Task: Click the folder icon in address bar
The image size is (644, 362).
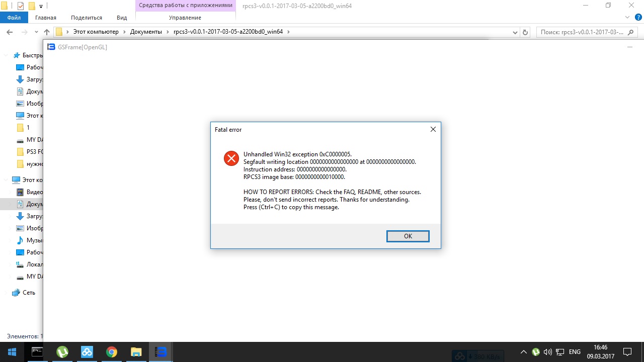Action: tap(59, 32)
